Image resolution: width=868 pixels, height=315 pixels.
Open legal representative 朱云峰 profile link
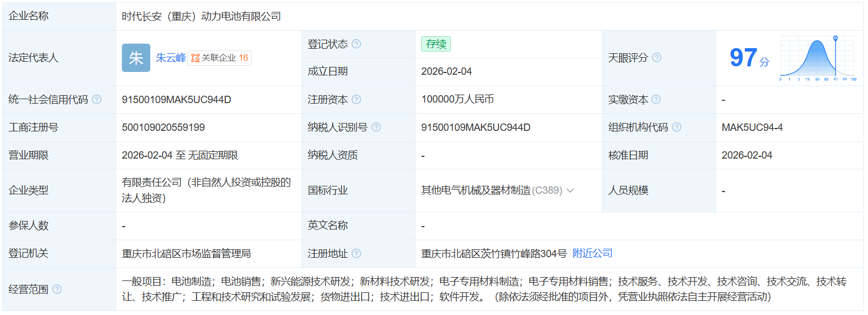(171, 58)
